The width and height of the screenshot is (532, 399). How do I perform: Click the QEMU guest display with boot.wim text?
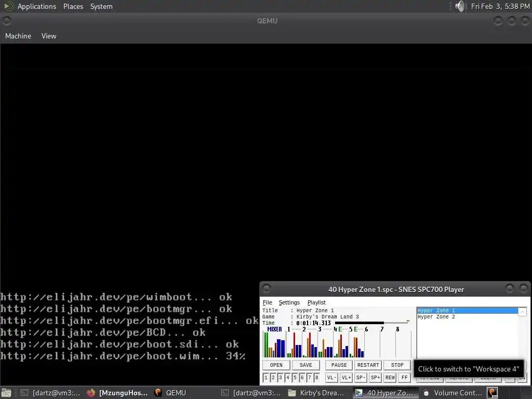click(x=266, y=214)
